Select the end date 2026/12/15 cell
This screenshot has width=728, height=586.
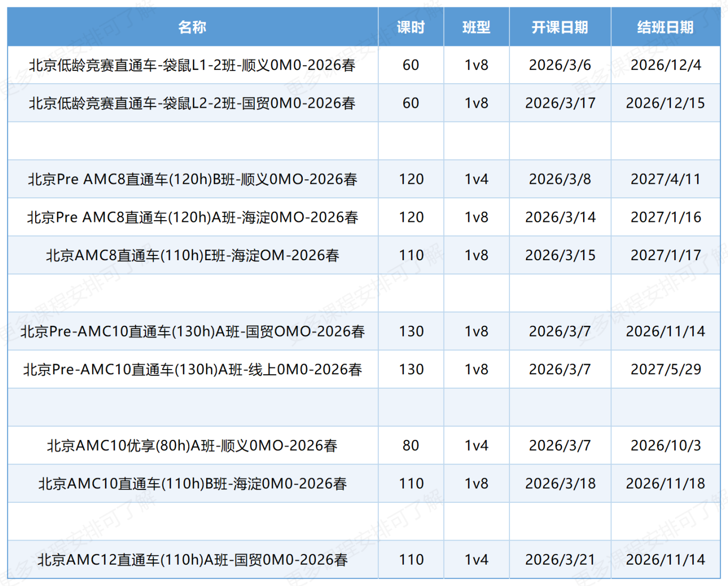coord(665,103)
